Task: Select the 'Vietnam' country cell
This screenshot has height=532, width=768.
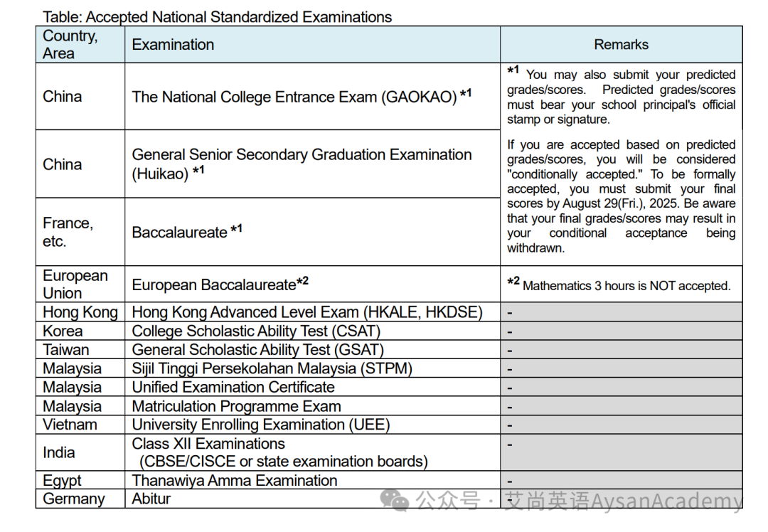Action: 80,424
